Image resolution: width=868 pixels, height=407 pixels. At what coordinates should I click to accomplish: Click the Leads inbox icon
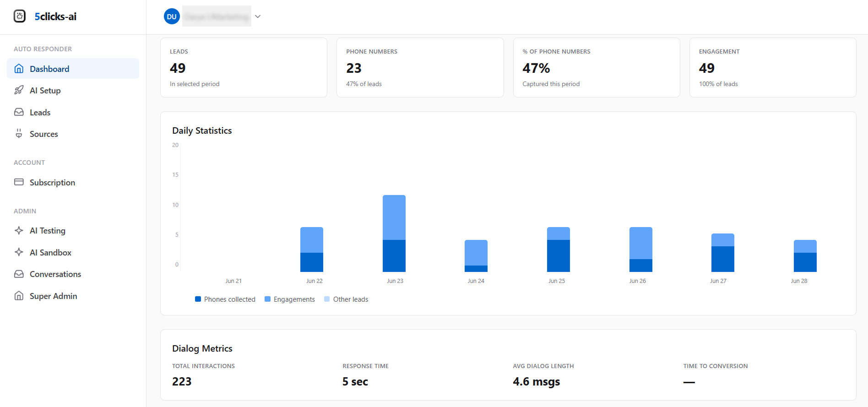[x=19, y=112]
